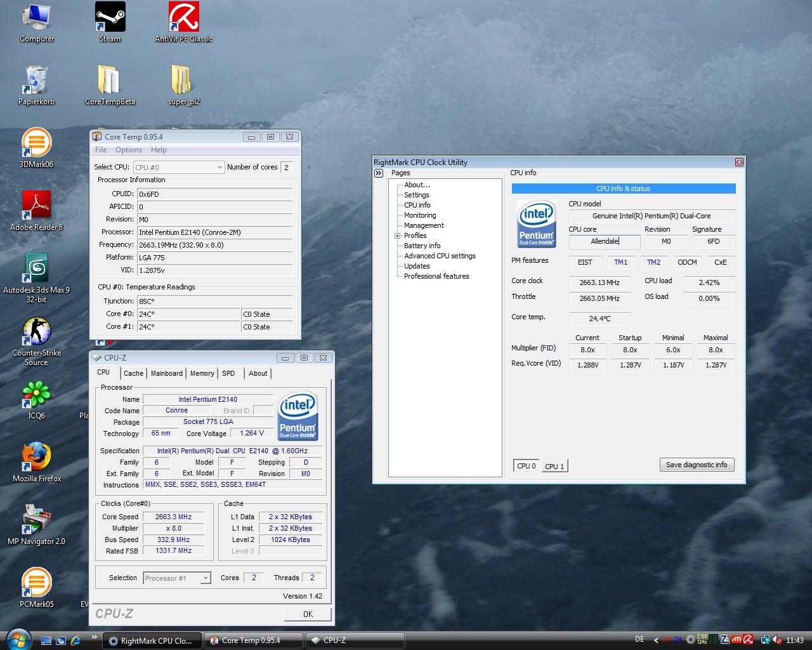Click the 2.66 GHz clock tray icon
This screenshot has height=650, width=812.
[702, 640]
